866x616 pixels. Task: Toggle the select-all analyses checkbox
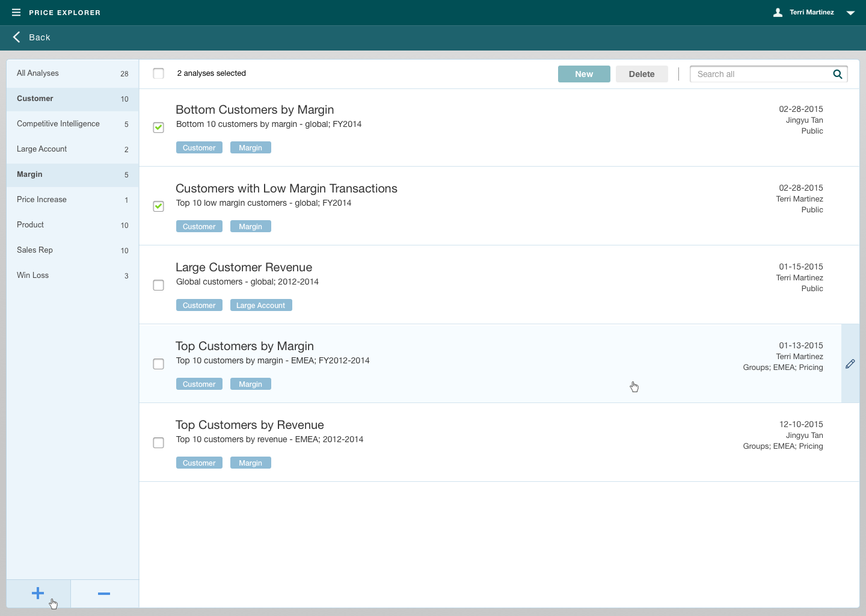pos(159,73)
